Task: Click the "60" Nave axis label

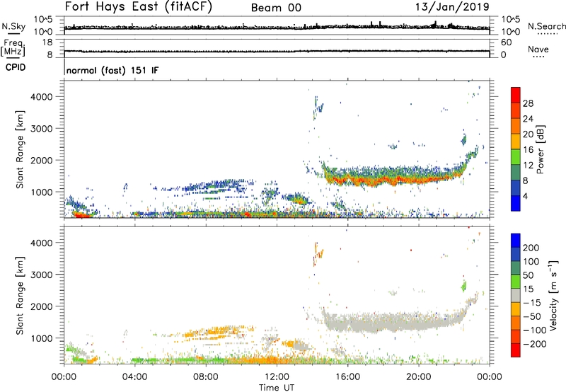Action: (x=506, y=42)
